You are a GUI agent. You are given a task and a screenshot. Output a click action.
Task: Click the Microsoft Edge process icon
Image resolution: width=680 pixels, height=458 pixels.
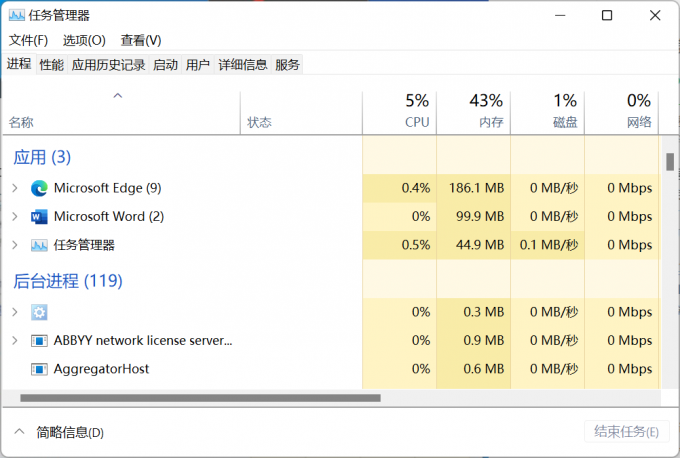pos(39,188)
